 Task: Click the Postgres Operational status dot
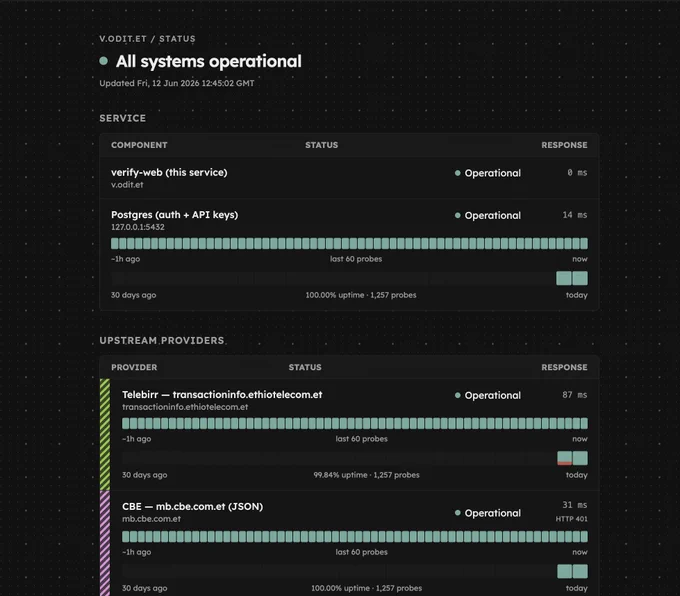pos(458,216)
